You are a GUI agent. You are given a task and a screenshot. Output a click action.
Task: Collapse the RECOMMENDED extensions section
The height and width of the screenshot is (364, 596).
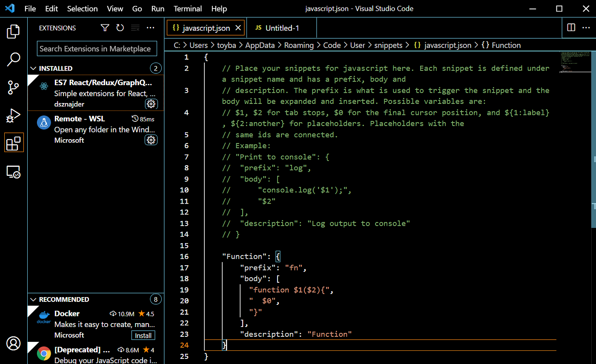pyautogui.click(x=34, y=300)
